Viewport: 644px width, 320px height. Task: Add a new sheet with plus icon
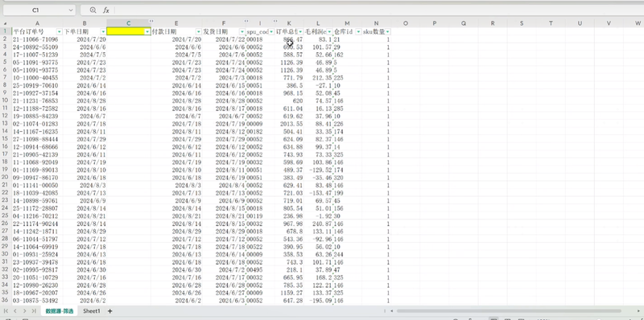click(109, 311)
